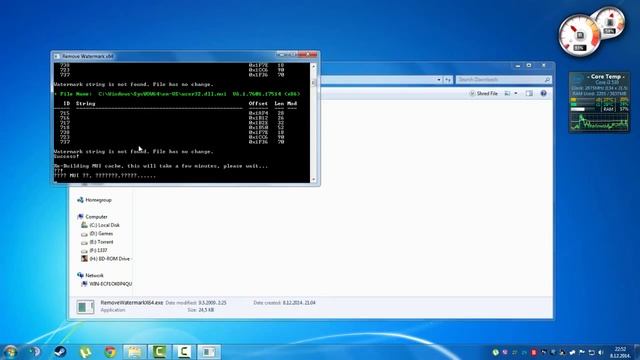Screen dimensions: 640x360
Task: Click the Date created value in details pane
Action: pos(299,303)
